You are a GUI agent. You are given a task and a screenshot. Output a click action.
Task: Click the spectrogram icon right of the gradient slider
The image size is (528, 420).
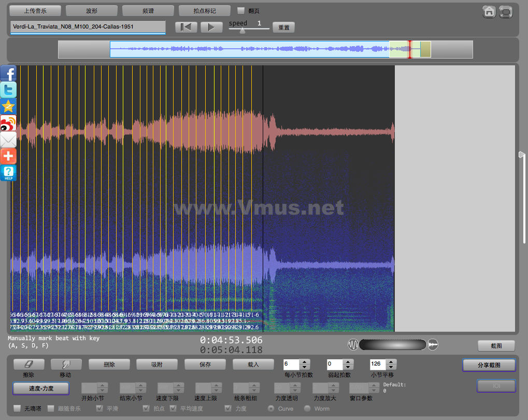pyautogui.click(x=433, y=344)
